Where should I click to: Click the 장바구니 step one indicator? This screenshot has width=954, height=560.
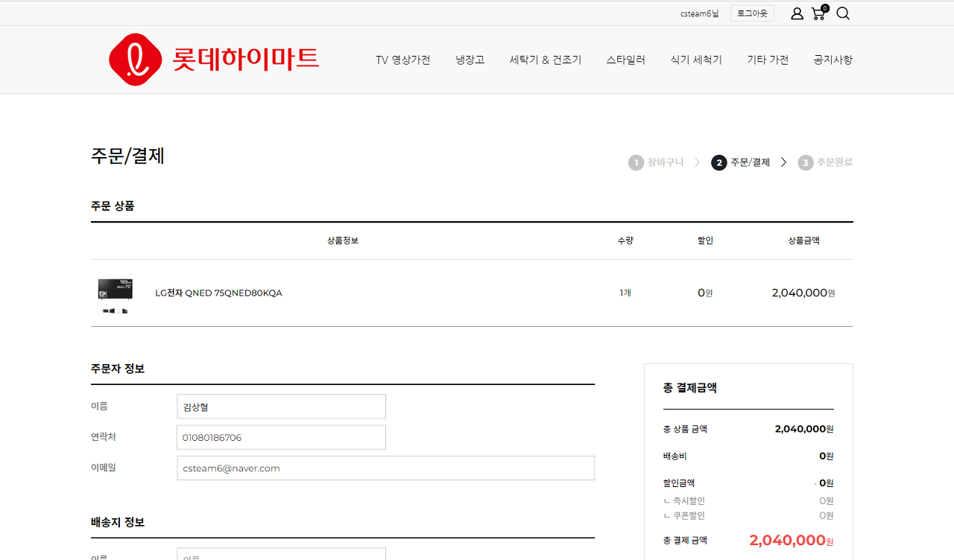656,162
